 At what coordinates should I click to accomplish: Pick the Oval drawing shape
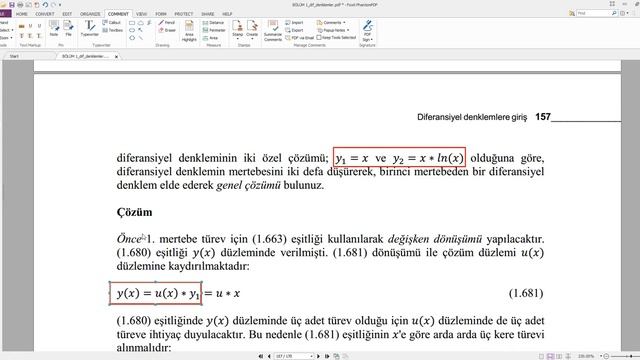132,30
